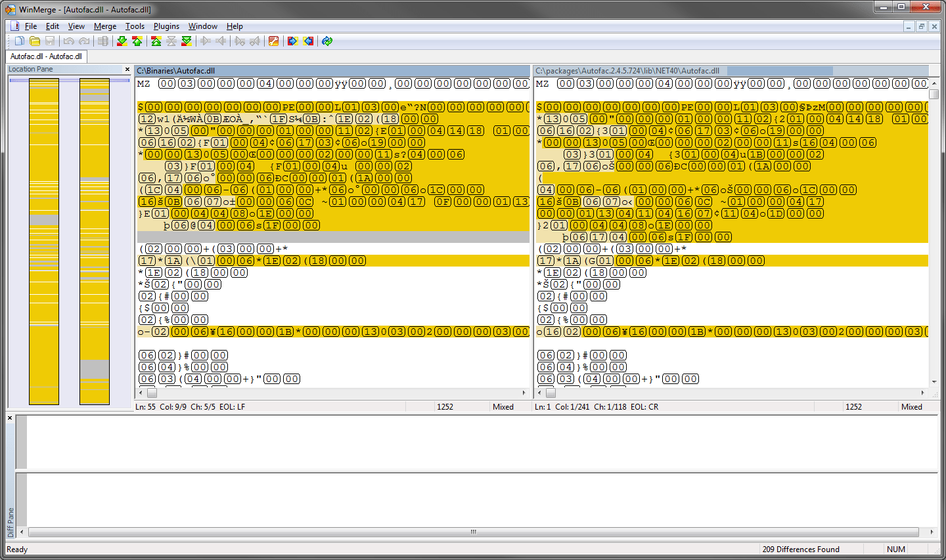Open the Plugins menu
Image resolution: width=946 pixels, height=560 pixels.
pos(166,26)
